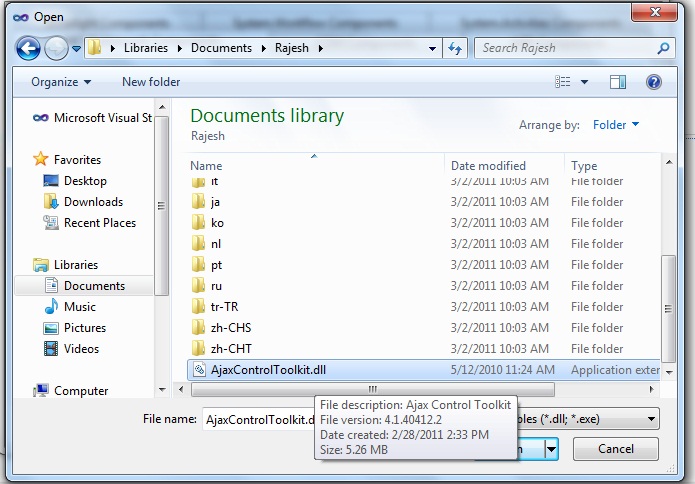Open Help with the question mark icon

pyautogui.click(x=654, y=82)
